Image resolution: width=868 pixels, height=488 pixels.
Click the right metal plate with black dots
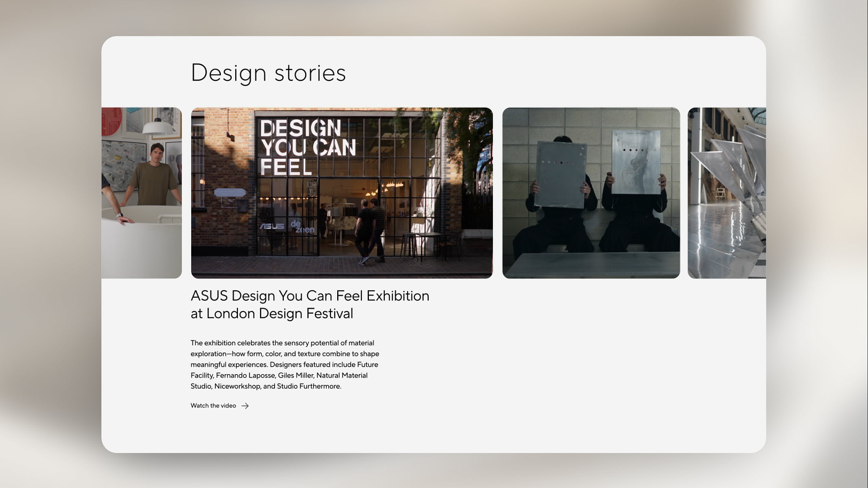pyautogui.click(x=637, y=161)
